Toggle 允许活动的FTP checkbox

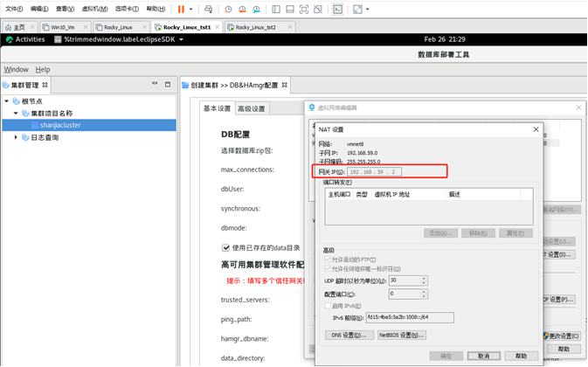click(328, 260)
